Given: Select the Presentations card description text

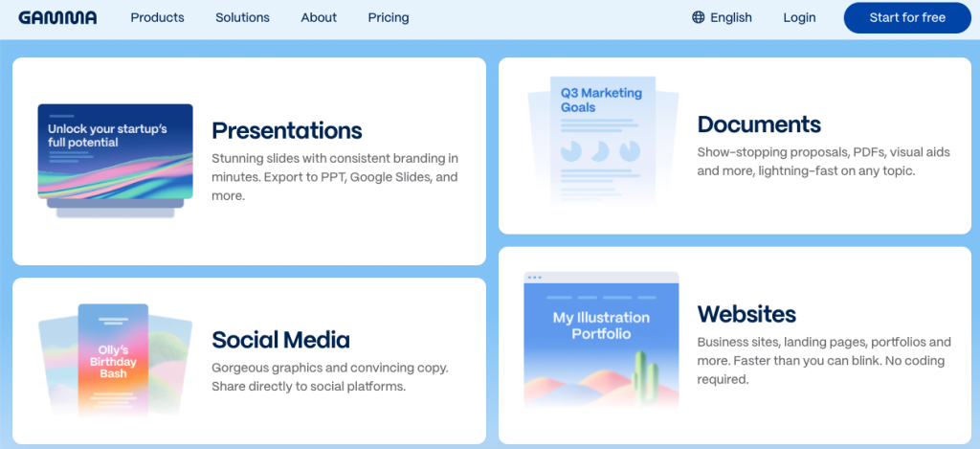Looking at the screenshot, I should (x=335, y=177).
